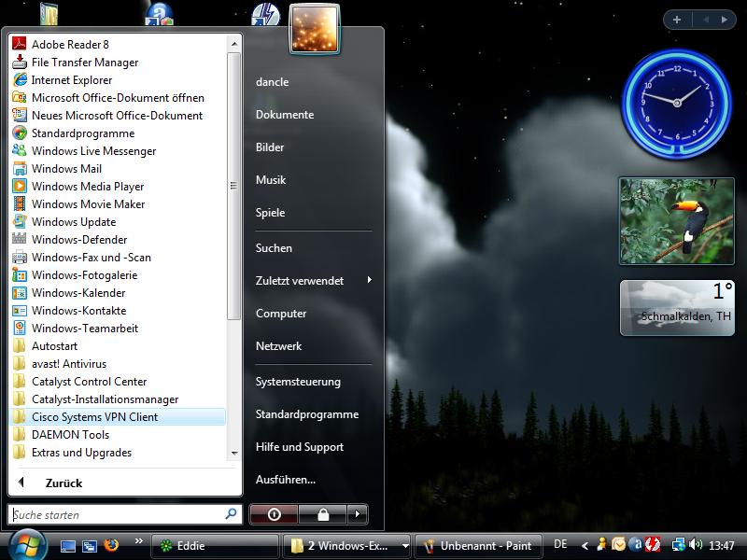The height and width of the screenshot is (560, 747).
Task: Open Systemsteuerung from the right pane
Action: tap(298, 382)
